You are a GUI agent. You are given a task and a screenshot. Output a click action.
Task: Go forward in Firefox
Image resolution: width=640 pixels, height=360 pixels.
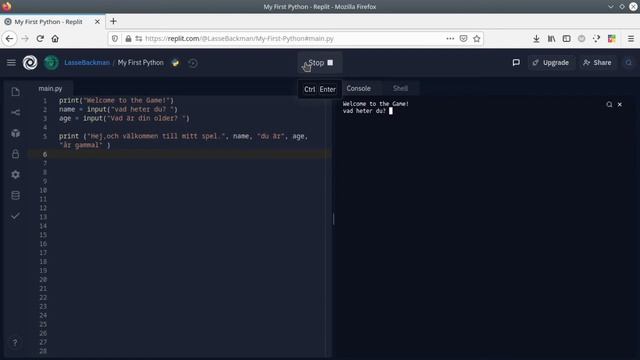click(25, 38)
